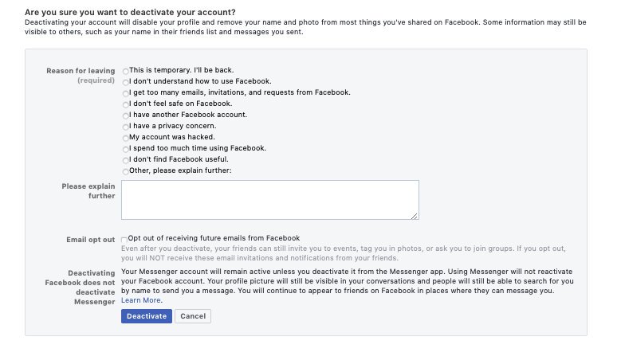Click the "Email opt out" label
Image resolution: width=621 pixels, height=364 pixels.
click(91, 239)
